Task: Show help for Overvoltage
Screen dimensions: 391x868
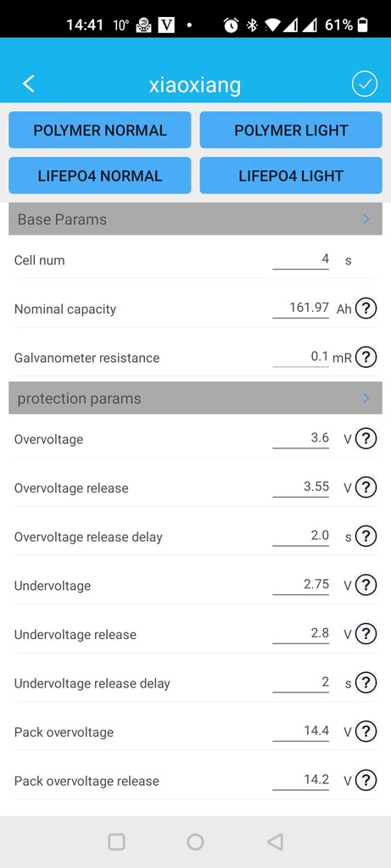Action: [366, 438]
